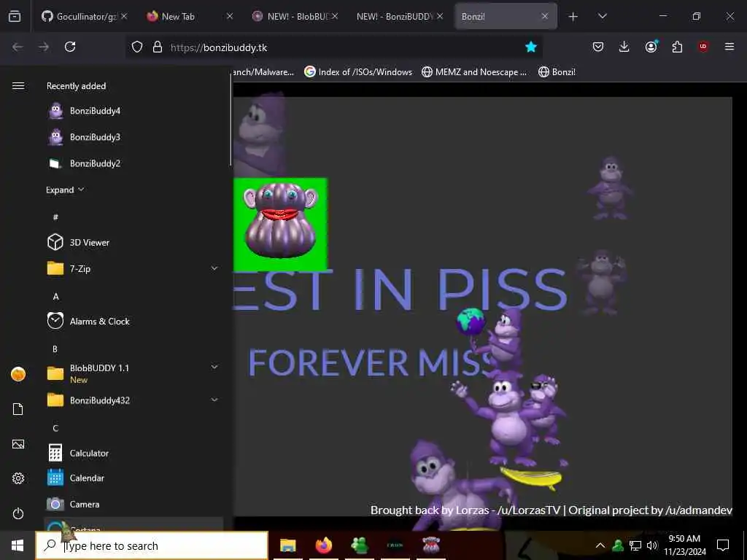The width and height of the screenshot is (747, 560).
Task: Launch Calculator app
Action: point(133,453)
